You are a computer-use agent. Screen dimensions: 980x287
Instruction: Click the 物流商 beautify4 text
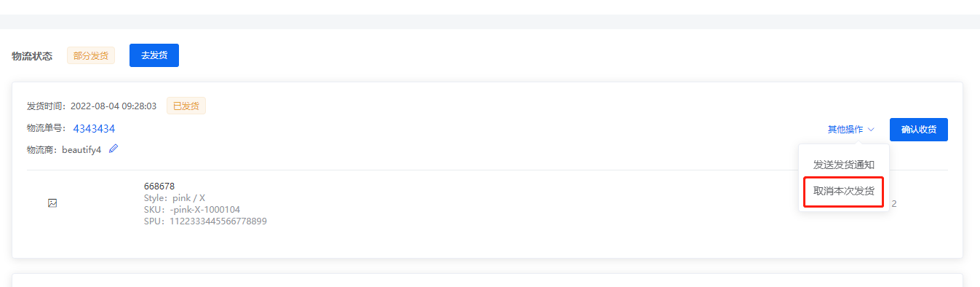click(x=64, y=150)
